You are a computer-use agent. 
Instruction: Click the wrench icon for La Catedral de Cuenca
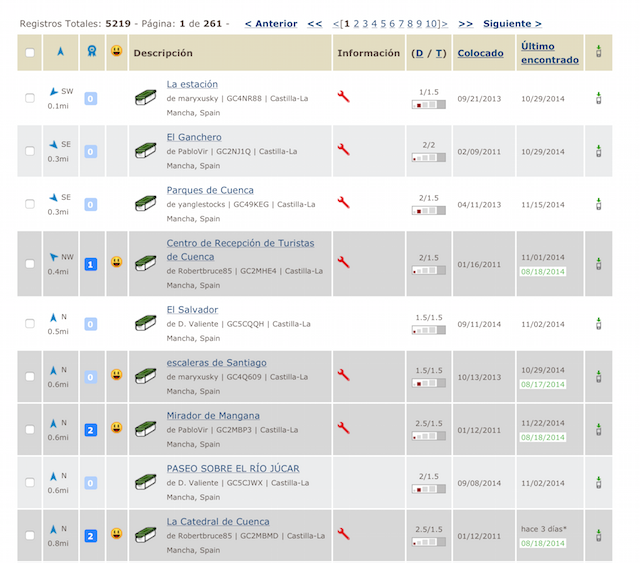(343, 534)
